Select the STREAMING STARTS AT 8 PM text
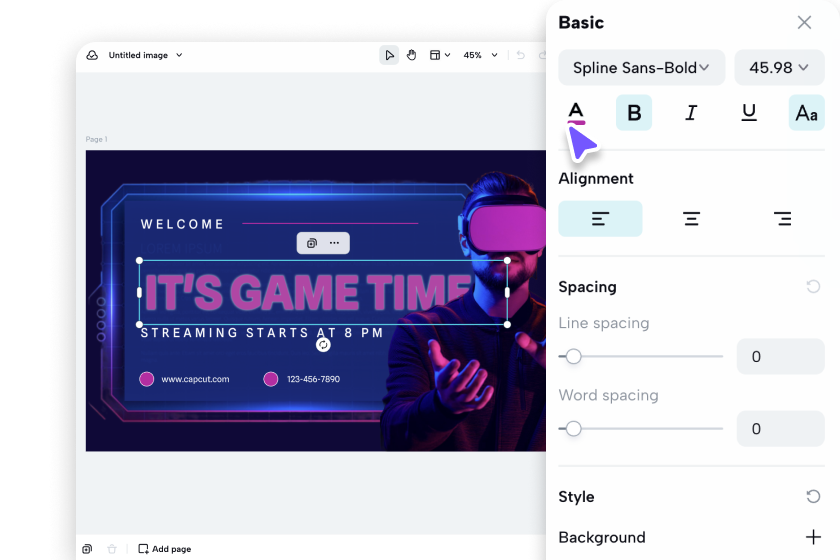The height and width of the screenshot is (560, 840). [262, 333]
